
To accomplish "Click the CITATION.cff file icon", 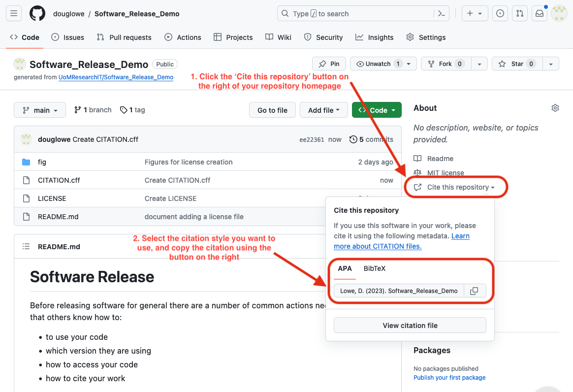I will [x=26, y=180].
